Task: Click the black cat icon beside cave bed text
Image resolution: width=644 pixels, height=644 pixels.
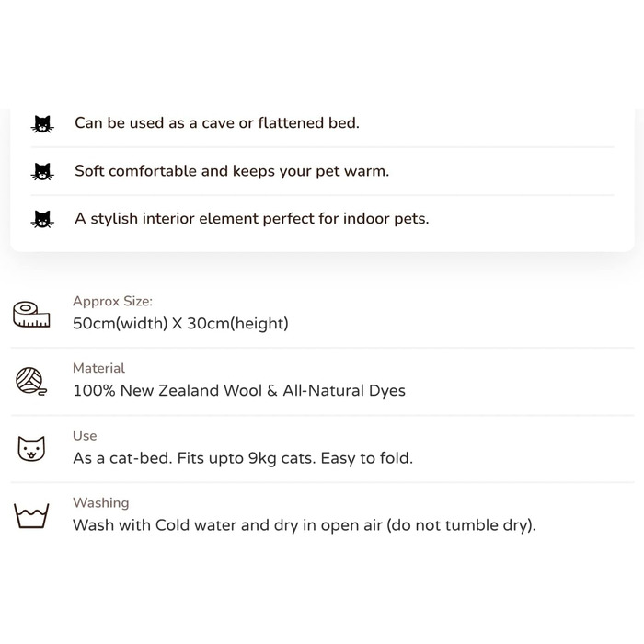Action: (x=42, y=124)
